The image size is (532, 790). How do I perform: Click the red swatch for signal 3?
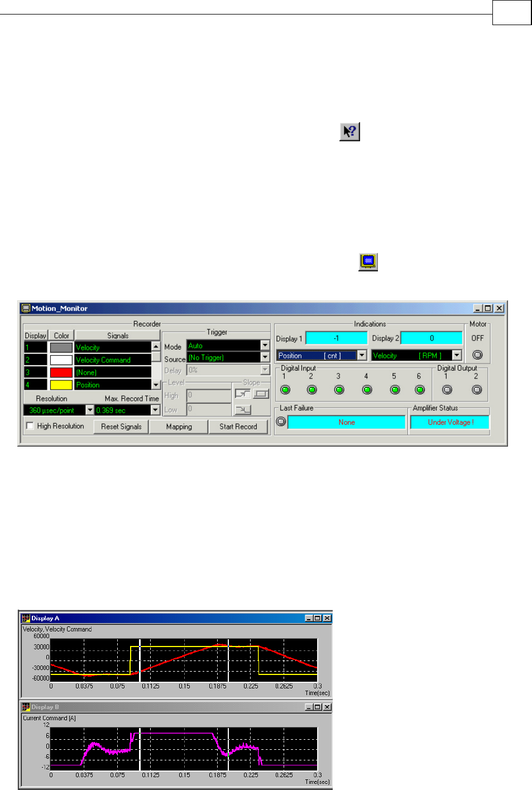[61, 372]
